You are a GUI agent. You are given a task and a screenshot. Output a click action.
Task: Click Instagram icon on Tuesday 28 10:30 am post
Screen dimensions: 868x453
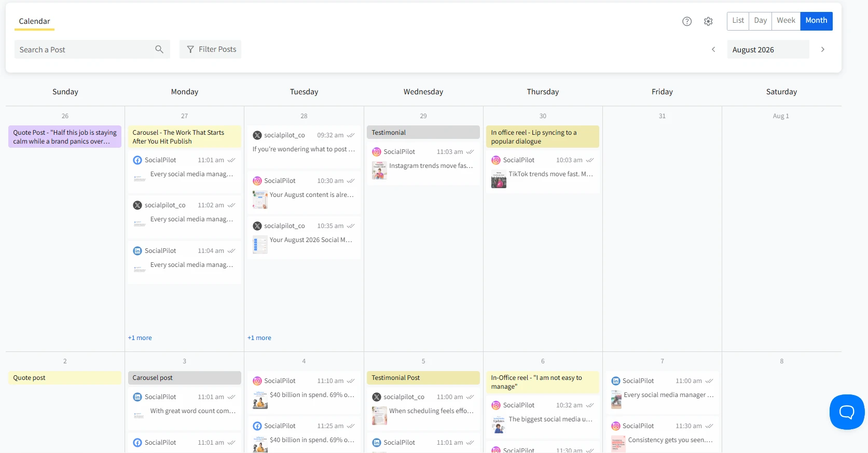coord(257,181)
